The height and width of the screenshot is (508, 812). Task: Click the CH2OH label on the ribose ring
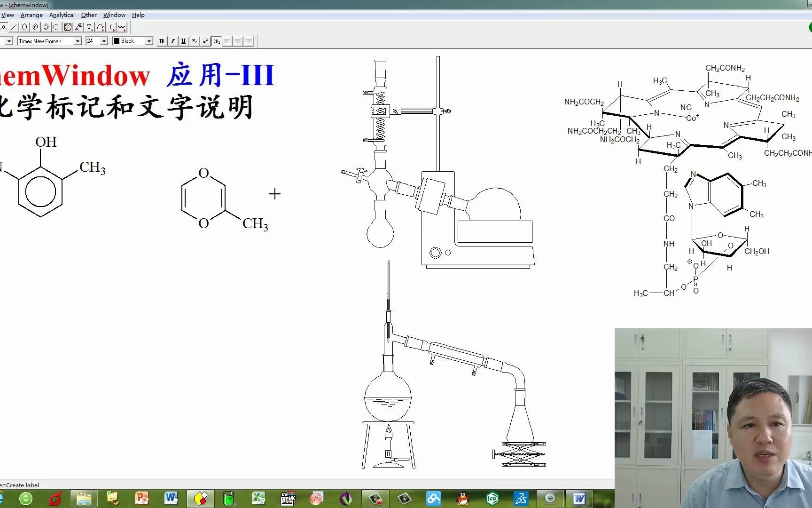click(x=757, y=252)
